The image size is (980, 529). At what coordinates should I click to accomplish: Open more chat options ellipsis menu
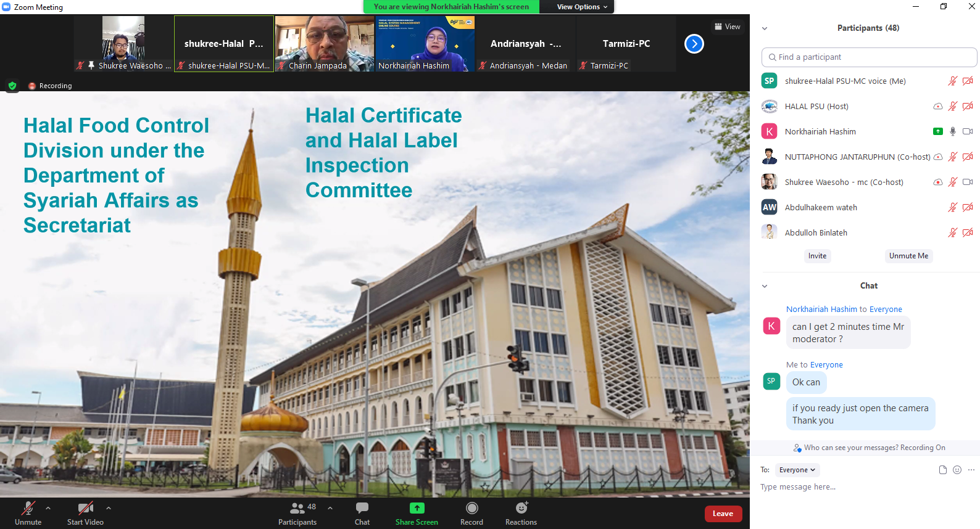[x=971, y=470]
